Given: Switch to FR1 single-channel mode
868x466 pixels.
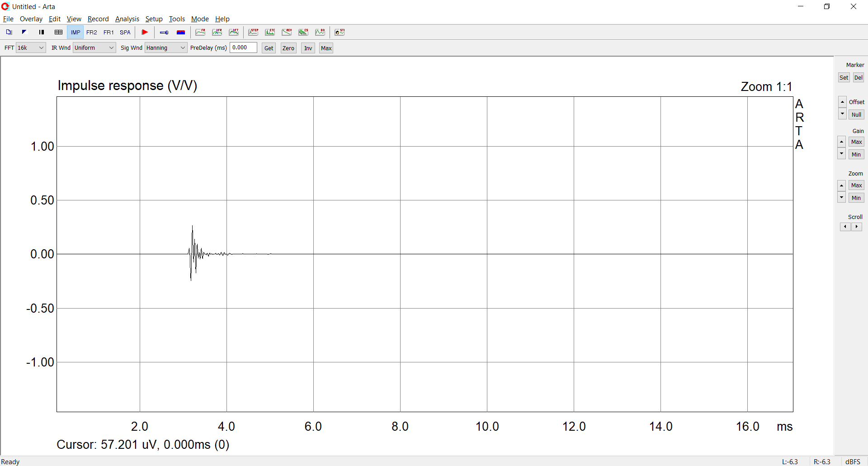Looking at the screenshot, I should point(108,32).
